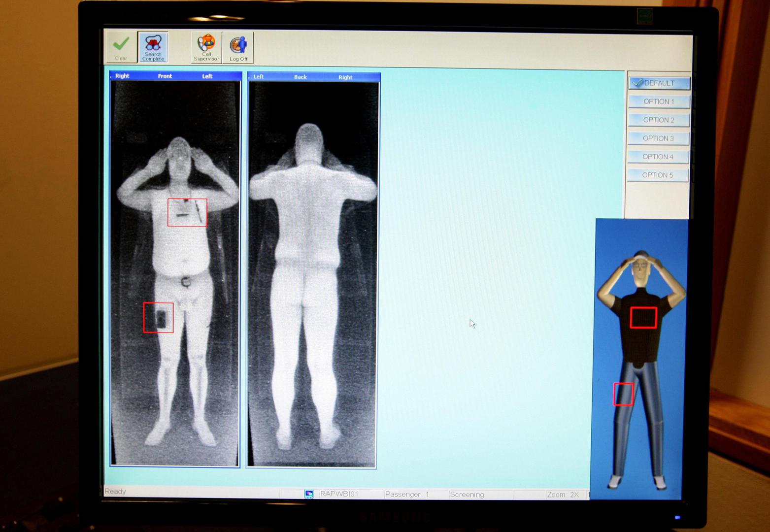Select red box on avatar's chest
This screenshot has height=532, width=770.
click(x=643, y=317)
